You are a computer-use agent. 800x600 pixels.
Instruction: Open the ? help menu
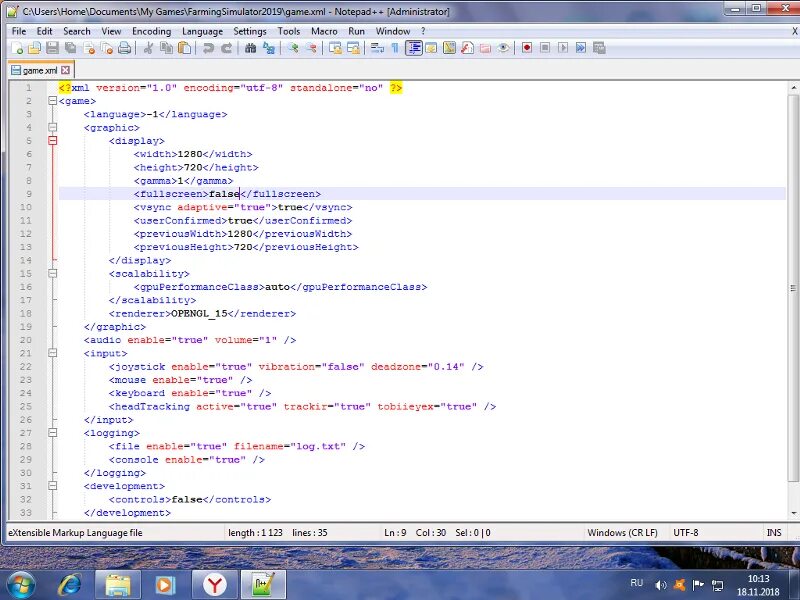point(423,31)
